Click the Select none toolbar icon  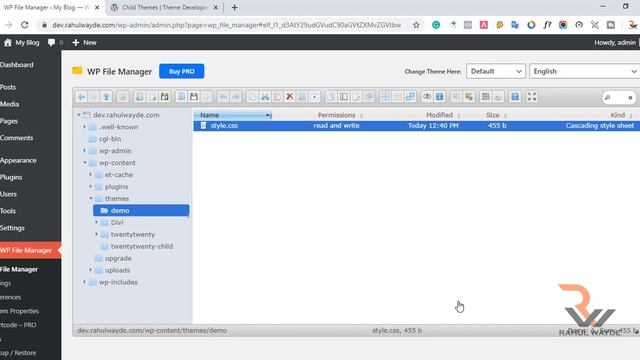click(398, 97)
